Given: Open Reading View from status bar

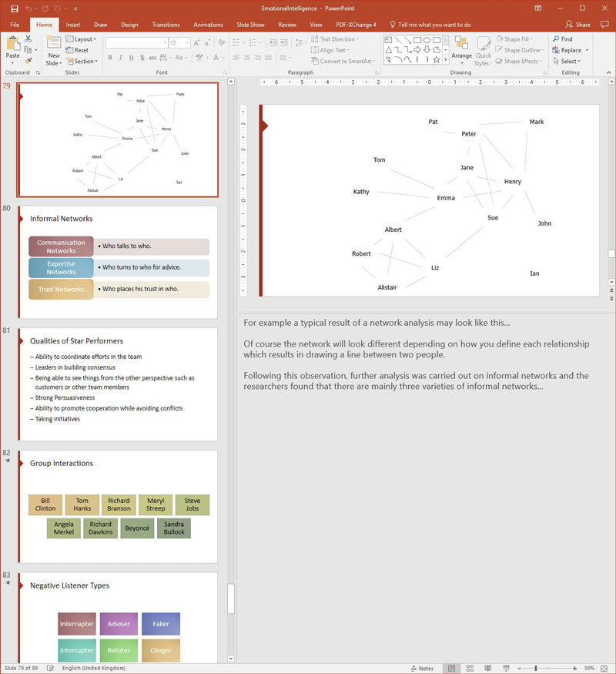Looking at the screenshot, I should click(488, 668).
